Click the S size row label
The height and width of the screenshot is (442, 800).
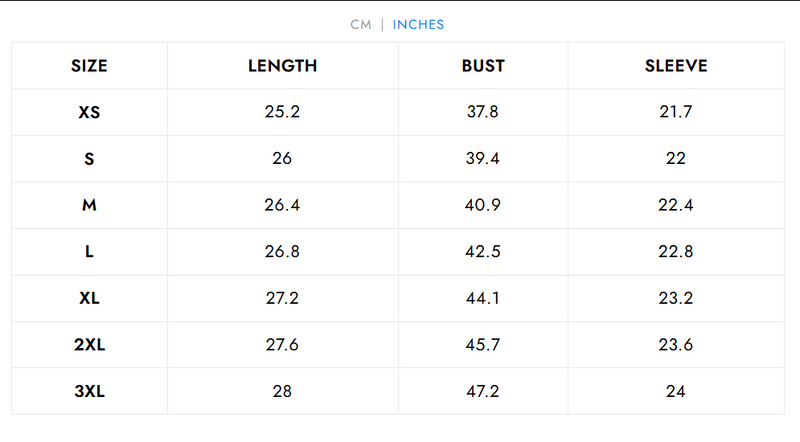[x=89, y=158]
